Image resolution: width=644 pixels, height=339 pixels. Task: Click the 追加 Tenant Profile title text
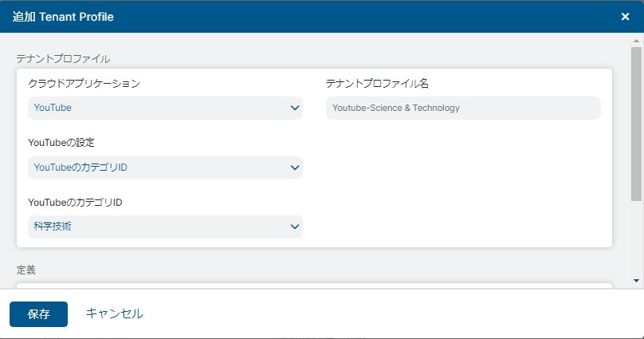(x=63, y=17)
